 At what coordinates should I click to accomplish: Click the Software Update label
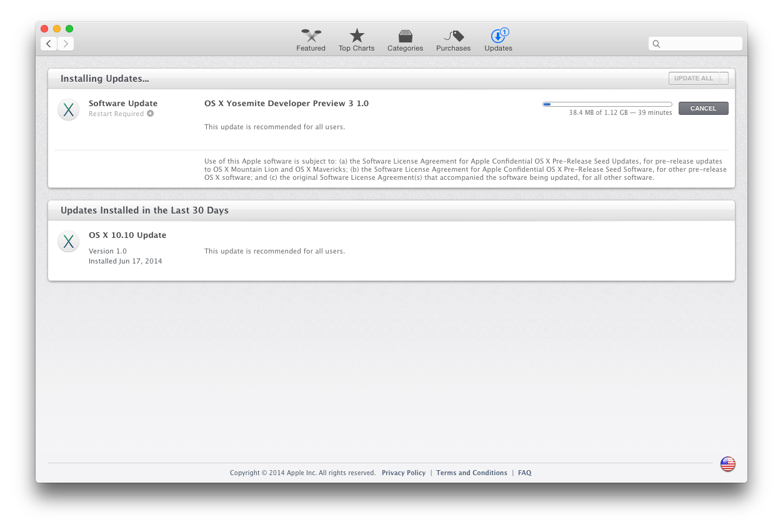(x=123, y=104)
